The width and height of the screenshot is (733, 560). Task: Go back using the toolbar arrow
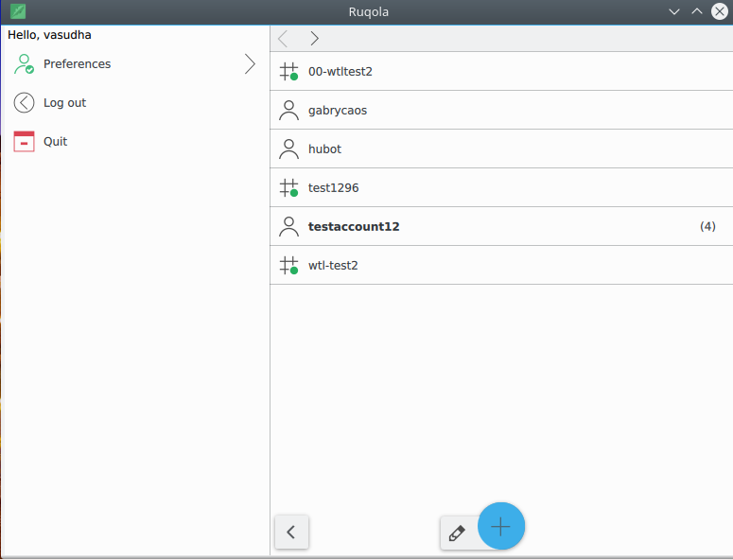[x=283, y=39]
